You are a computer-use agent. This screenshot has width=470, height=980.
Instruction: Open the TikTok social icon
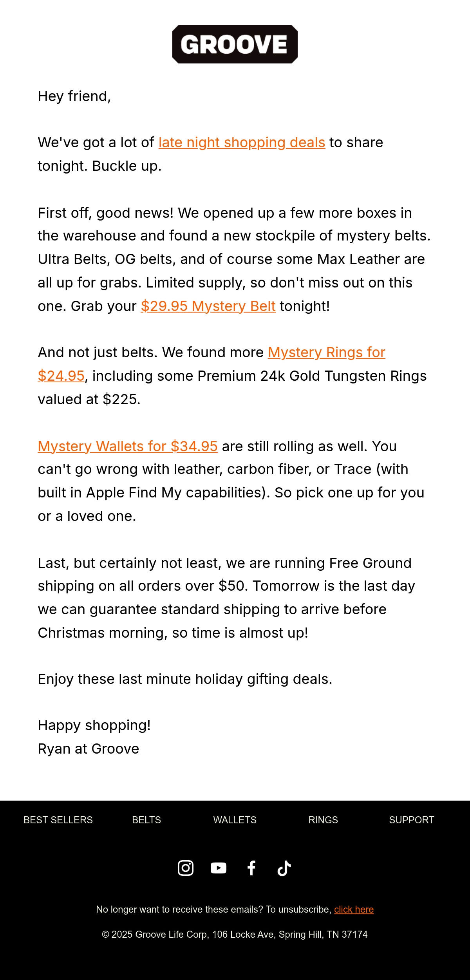pos(284,868)
